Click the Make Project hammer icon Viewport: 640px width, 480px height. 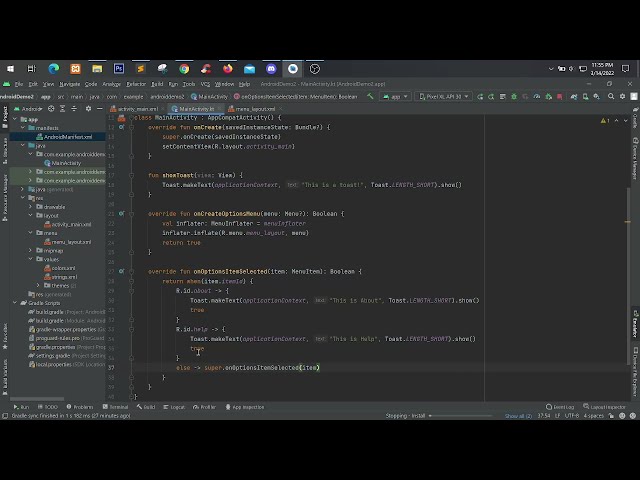[370, 96]
